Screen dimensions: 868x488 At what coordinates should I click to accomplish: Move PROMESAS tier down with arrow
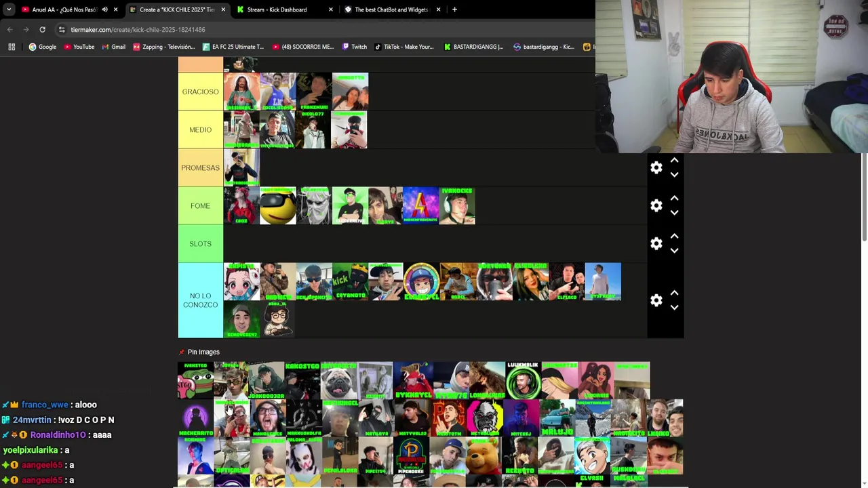(x=674, y=175)
